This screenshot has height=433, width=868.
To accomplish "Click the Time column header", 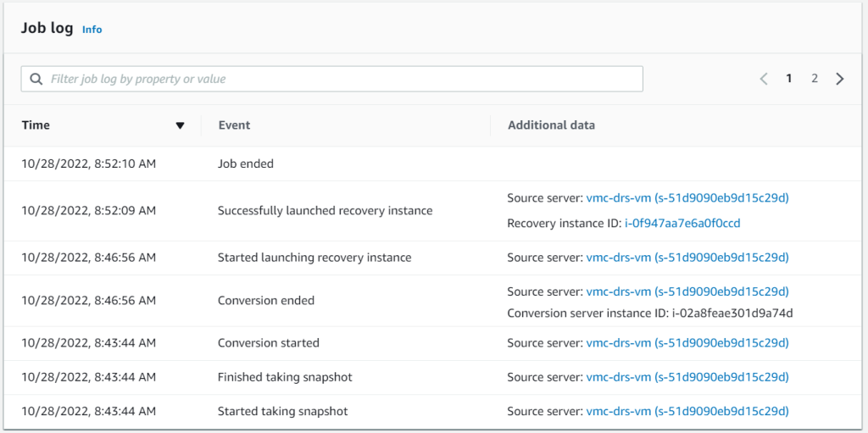I will pyautogui.click(x=36, y=125).
